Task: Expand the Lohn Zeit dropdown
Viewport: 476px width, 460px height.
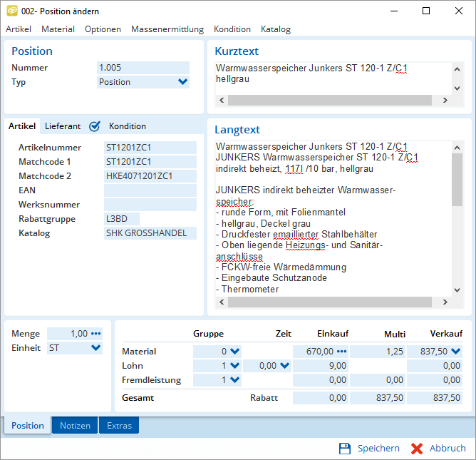Action: coord(284,365)
